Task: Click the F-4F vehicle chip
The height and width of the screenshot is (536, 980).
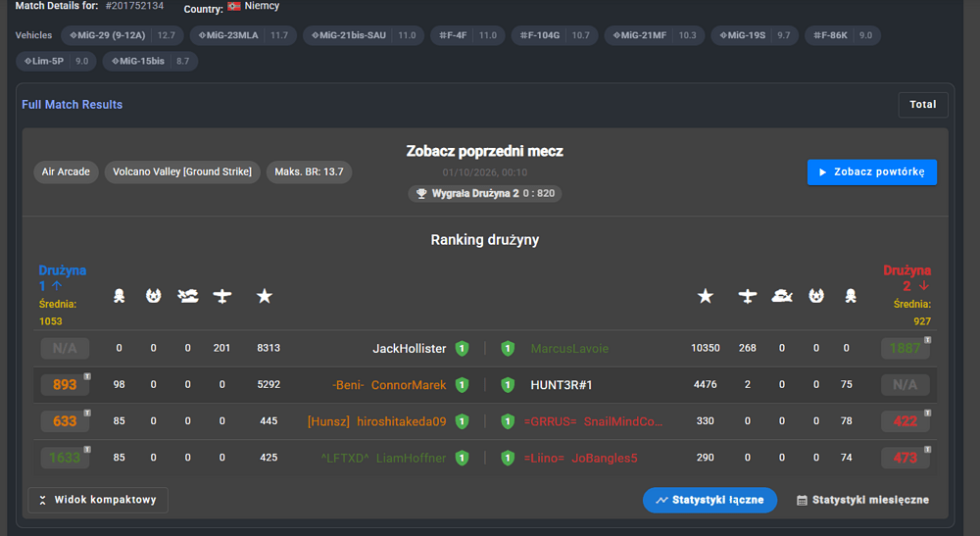Action: [x=468, y=35]
